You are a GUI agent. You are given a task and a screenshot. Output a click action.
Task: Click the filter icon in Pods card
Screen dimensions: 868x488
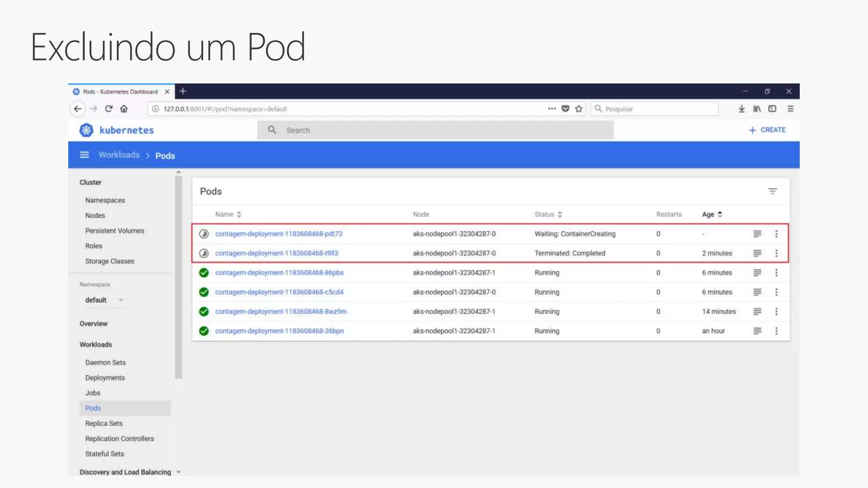tap(772, 191)
